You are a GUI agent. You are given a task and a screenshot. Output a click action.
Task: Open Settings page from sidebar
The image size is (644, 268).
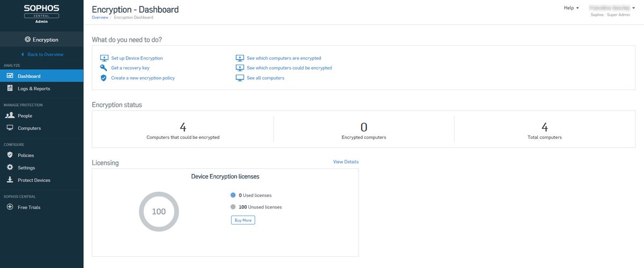pyautogui.click(x=42, y=168)
